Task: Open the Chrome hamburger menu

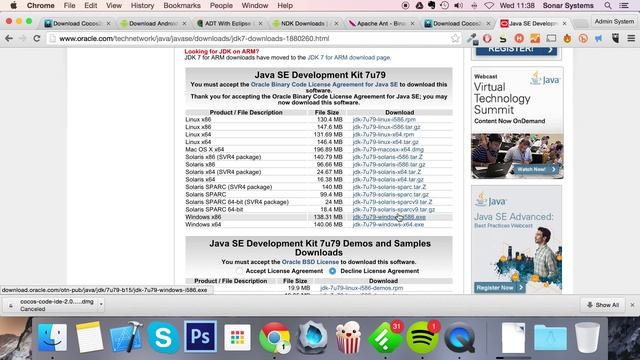Action: click(x=631, y=38)
